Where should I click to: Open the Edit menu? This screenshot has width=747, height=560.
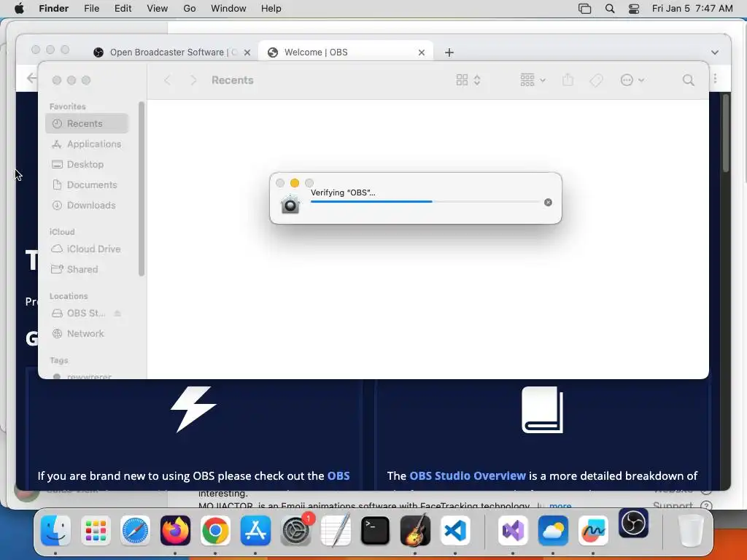pos(123,9)
